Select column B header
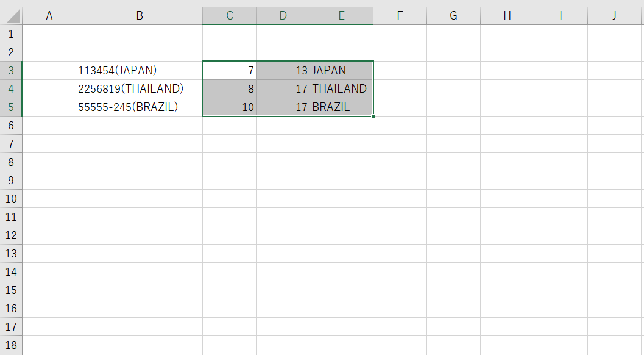The image size is (644, 355). [140, 16]
